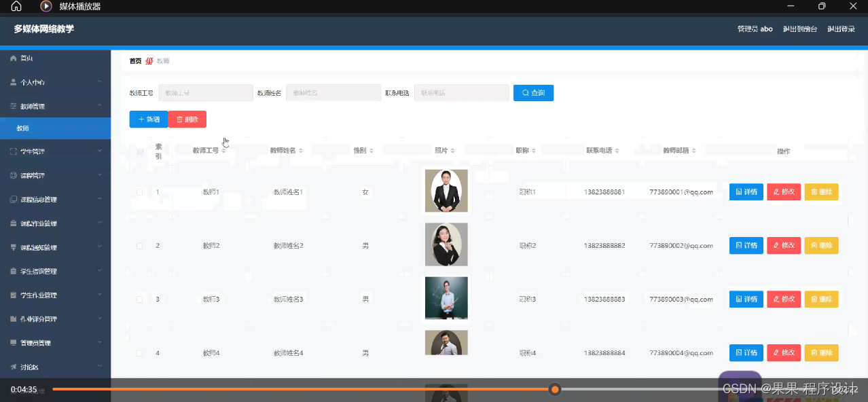This screenshot has width=868, height=402.
Task: Expand the 学生咨询管理 chevron
Action: click(x=100, y=271)
